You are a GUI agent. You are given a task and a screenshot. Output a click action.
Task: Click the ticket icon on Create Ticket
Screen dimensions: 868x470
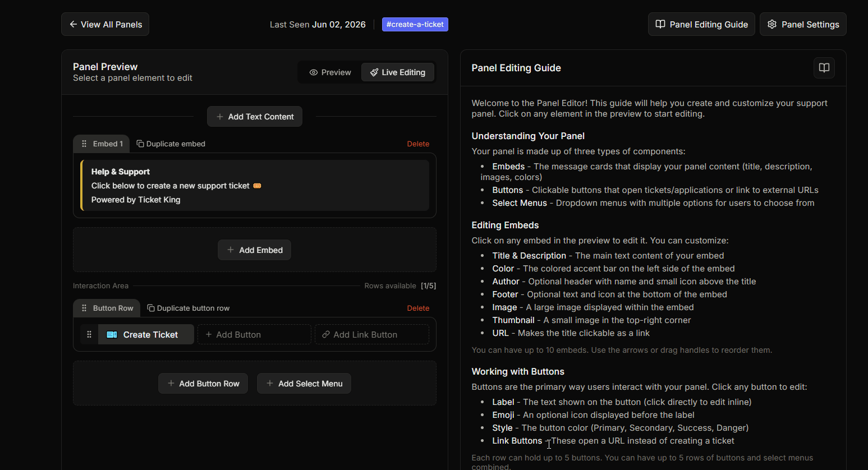tap(112, 335)
